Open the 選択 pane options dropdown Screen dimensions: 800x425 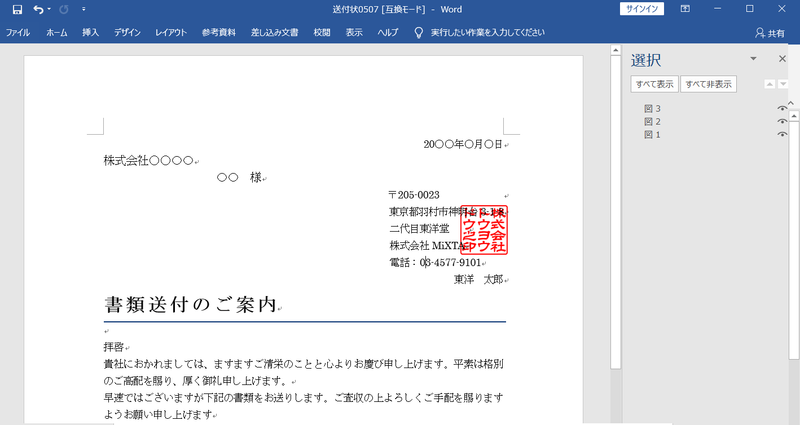[x=753, y=59]
